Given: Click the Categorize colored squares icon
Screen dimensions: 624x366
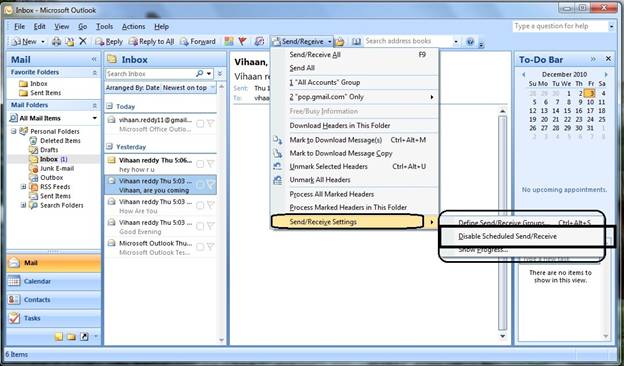Looking at the screenshot, I should (229, 41).
